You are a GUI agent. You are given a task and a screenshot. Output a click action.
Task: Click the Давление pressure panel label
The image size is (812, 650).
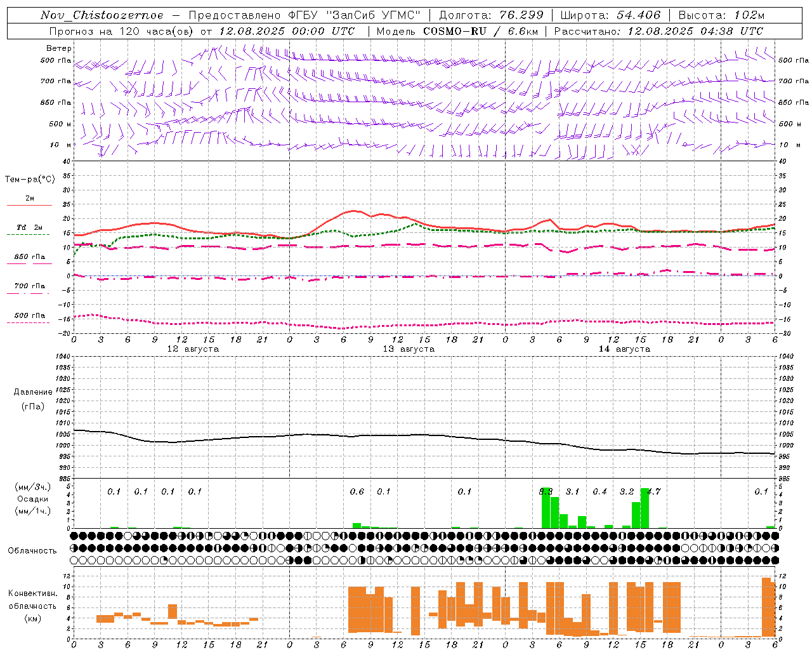[x=32, y=392]
